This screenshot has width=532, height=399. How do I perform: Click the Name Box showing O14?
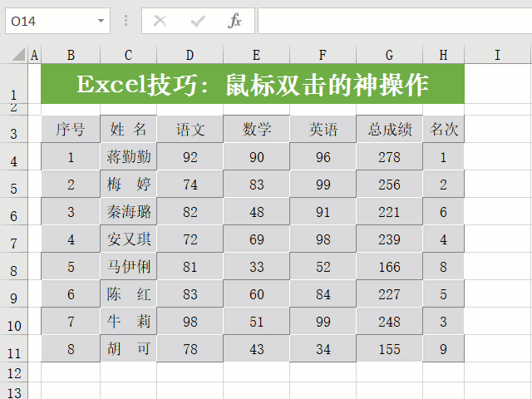57,21
